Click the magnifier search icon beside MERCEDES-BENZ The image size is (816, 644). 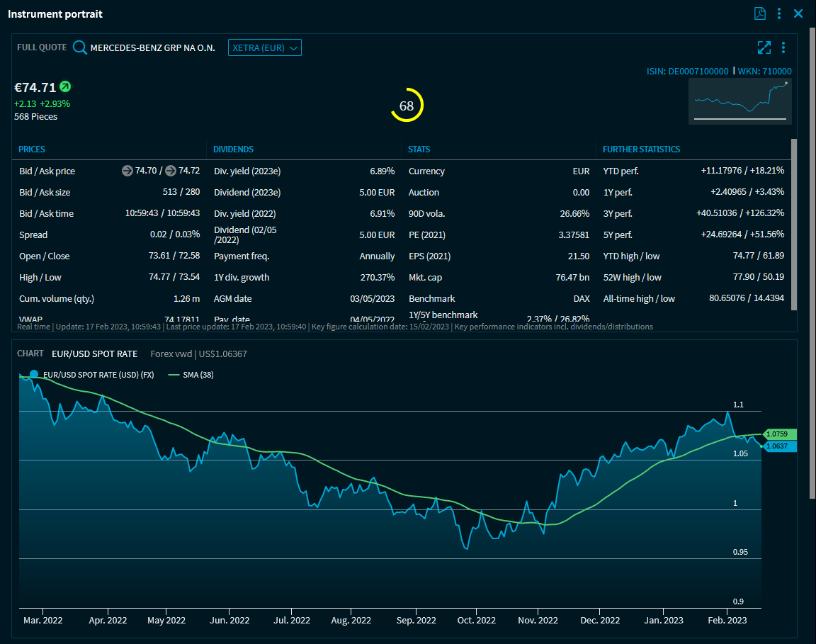pyautogui.click(x=80, y=47)
